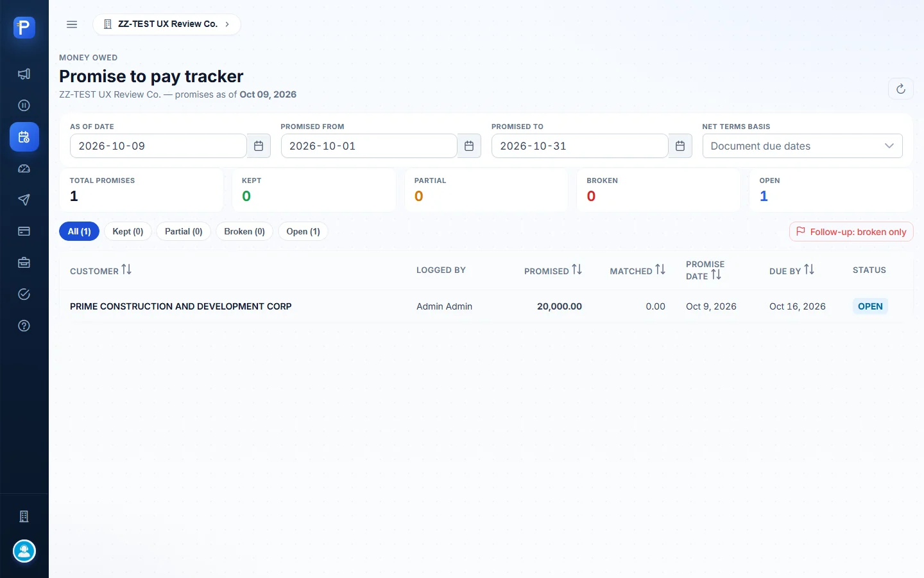Screen dimensions: 924x578
Task: Select the highlighted calendar-clock sidebar icon
Action: click(24, 137)
